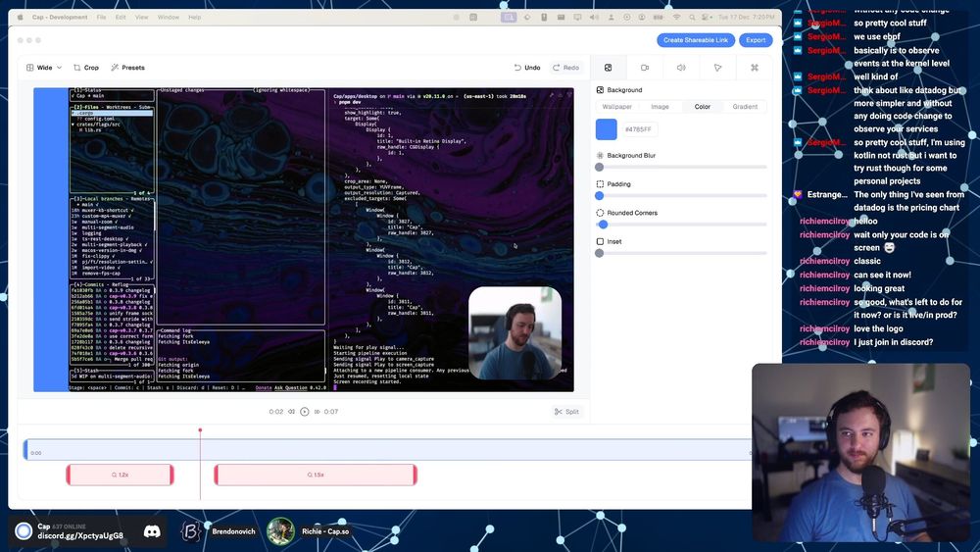Screen dimensions: 980x552
Task: Click Create Shareable Link button
Action: 695,40
